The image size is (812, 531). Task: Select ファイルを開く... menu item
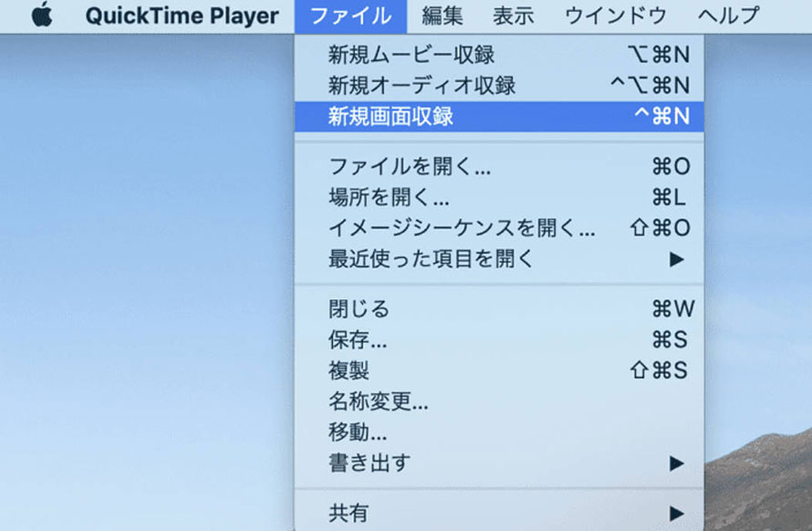[499, 166]
